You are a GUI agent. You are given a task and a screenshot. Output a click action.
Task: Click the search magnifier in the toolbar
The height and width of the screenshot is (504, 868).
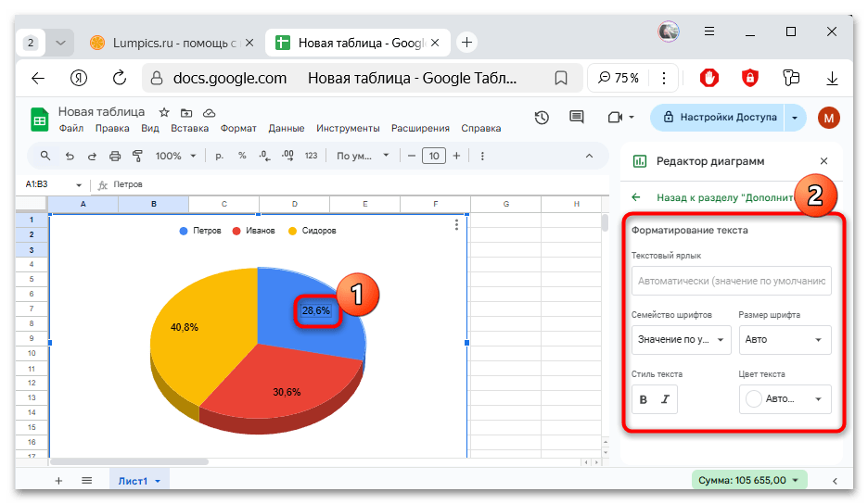click(x=45, y=156)
